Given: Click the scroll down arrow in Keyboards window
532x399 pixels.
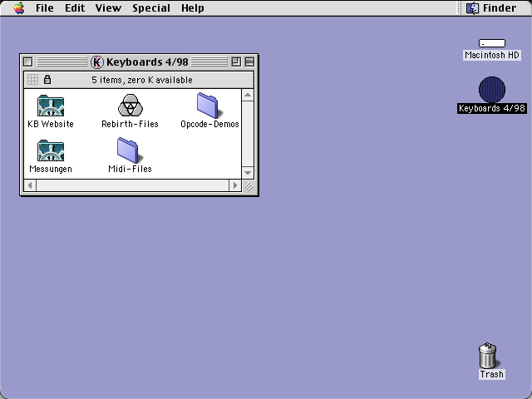Looking at the screenshot, I should point(248,173).
